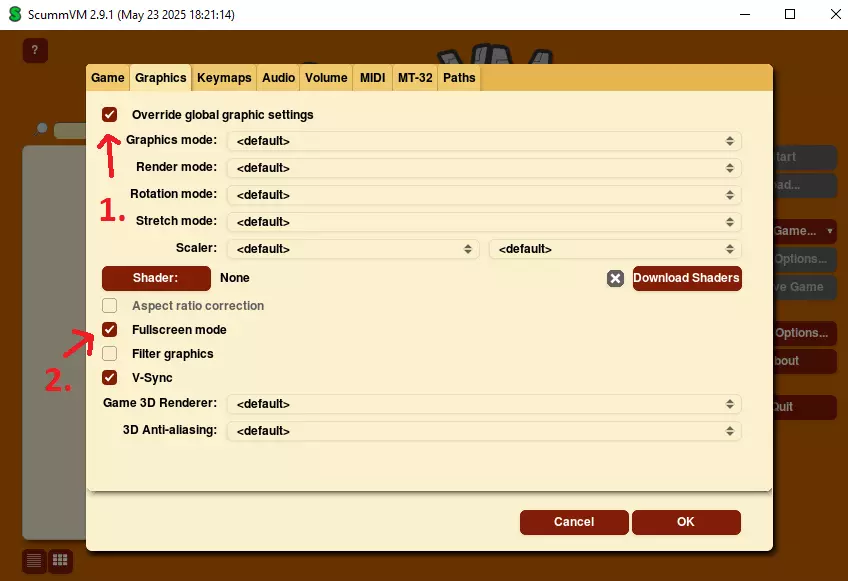This screenshot has width=848, height=581.
Task: Cancel the game options dialog
Action: point(574,522)
